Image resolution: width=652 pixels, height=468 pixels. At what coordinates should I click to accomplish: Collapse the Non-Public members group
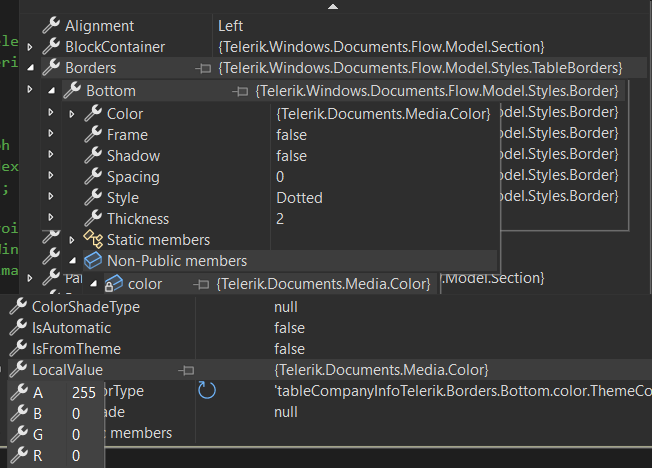[71, 262]
